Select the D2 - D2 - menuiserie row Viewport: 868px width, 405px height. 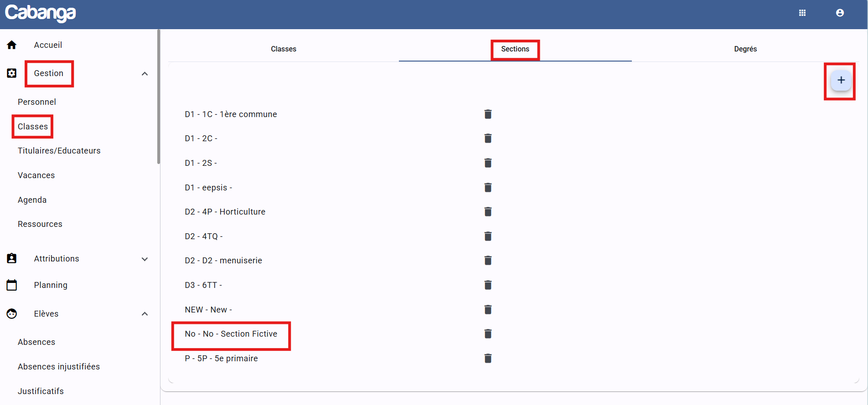click(x=223, y=261)
